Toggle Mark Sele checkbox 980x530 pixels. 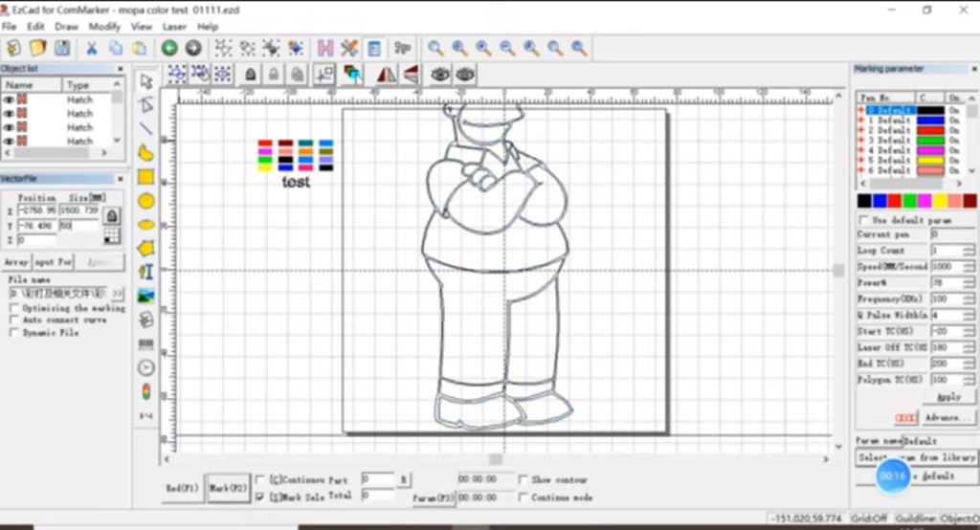[260, 497]
